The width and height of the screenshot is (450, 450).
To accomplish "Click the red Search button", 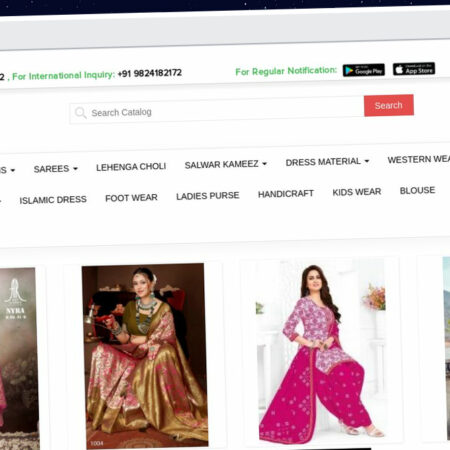I will tap(389, 105).
